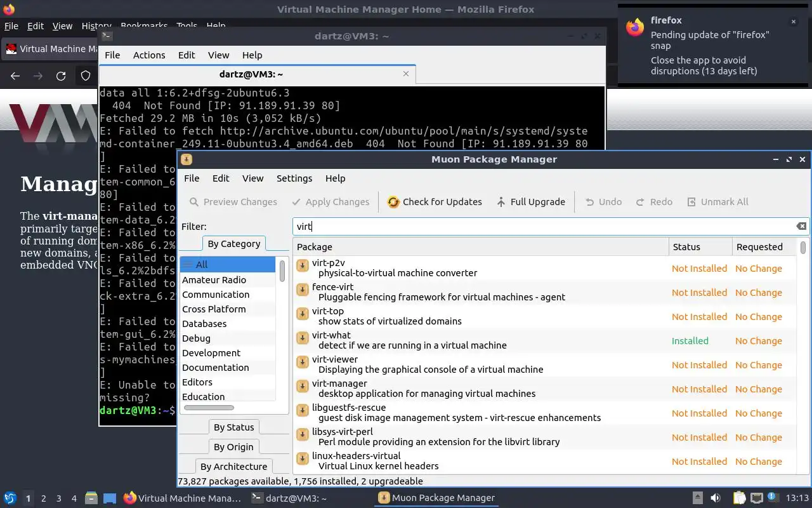Open the terminal File menu

pos(112,55)
